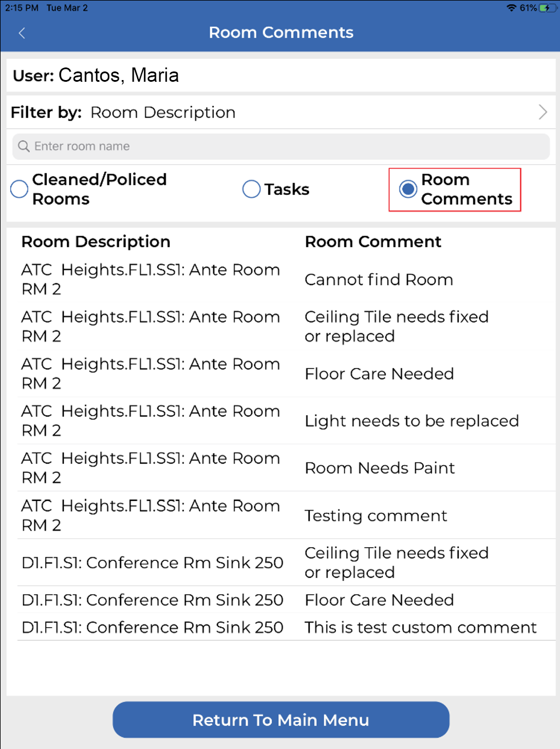Click the Room Comment column header
Screen dimensions: 560x749
click(x=373, y=242)
